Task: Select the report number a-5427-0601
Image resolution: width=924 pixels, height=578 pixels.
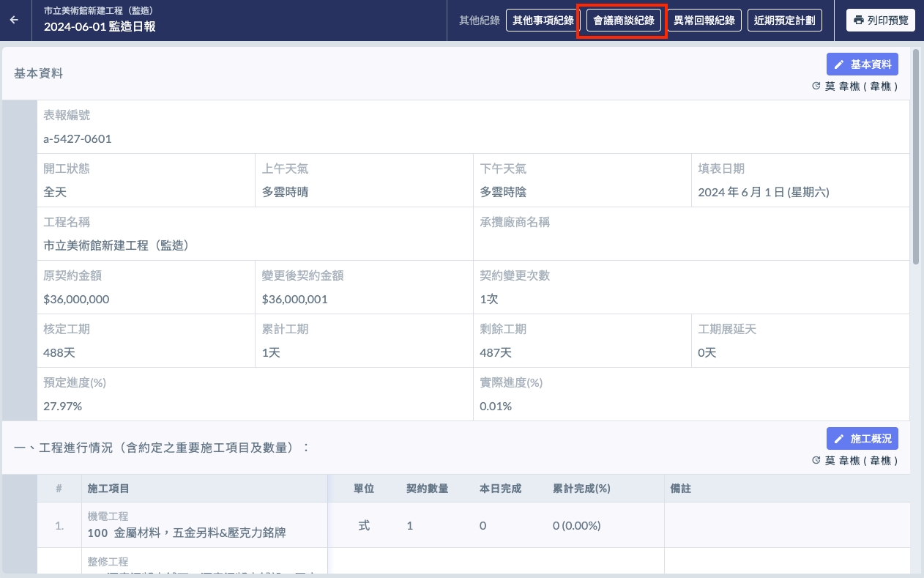Action: point(78,138)
